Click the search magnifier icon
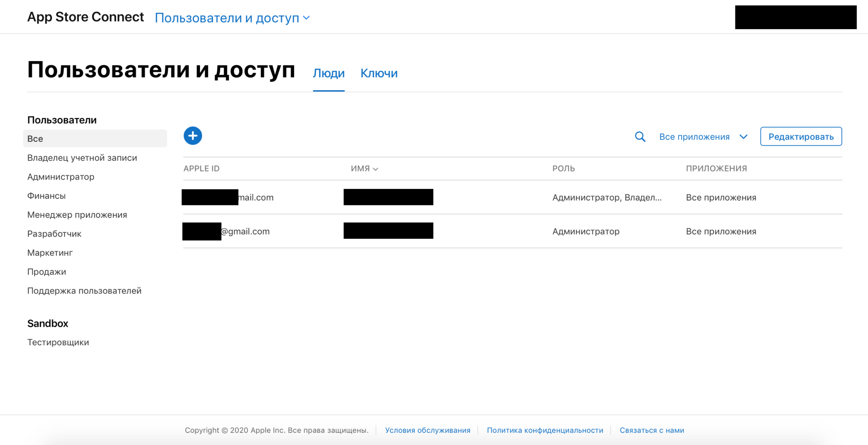The height and width of the screenshot is (445, 868). 640,137
